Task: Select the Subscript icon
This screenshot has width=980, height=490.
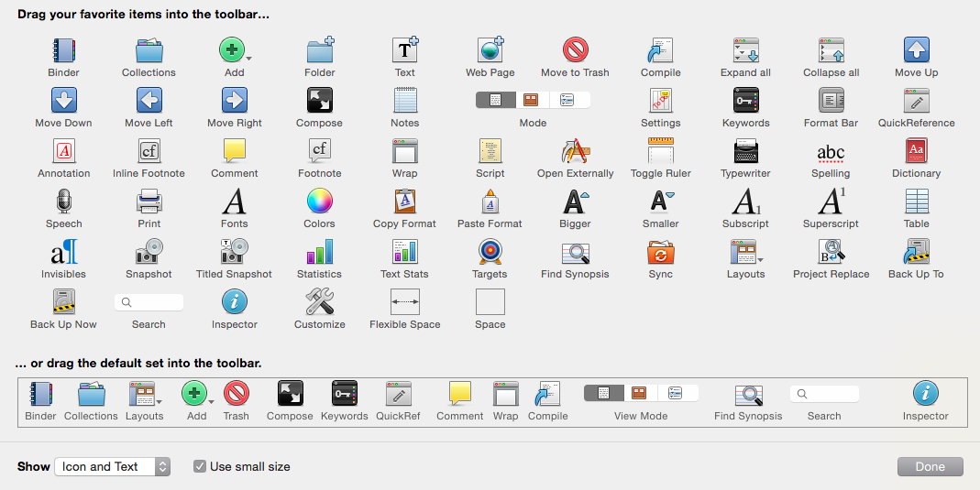Action: pyautogui.click(x=745, y=201)
